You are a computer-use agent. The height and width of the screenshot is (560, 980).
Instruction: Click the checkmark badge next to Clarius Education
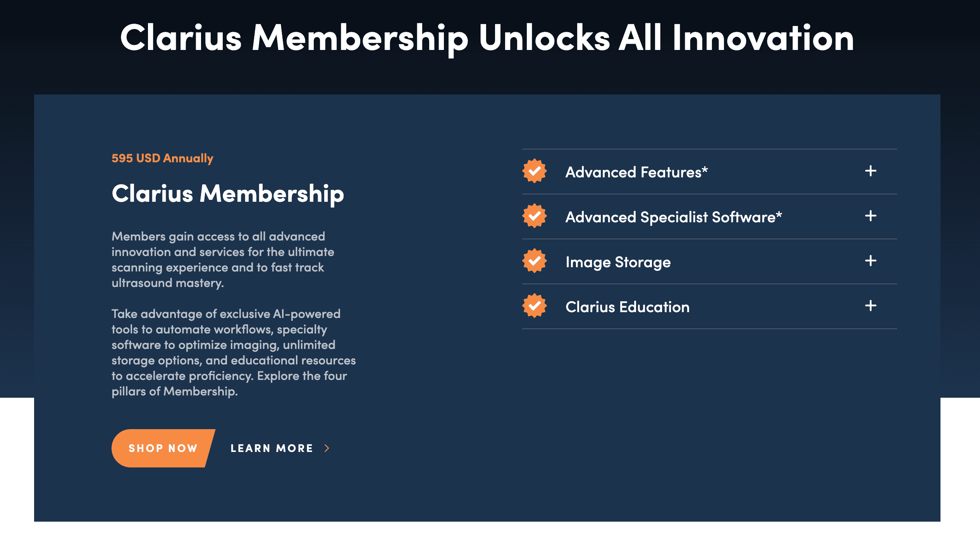point(534,306)
